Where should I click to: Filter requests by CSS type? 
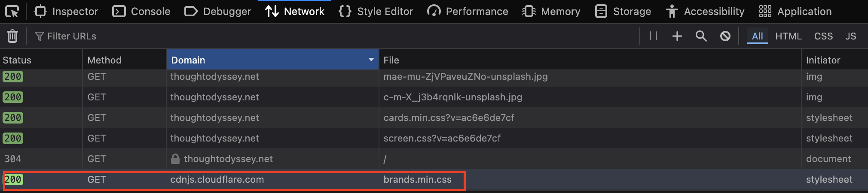click(x=823, y=36)
